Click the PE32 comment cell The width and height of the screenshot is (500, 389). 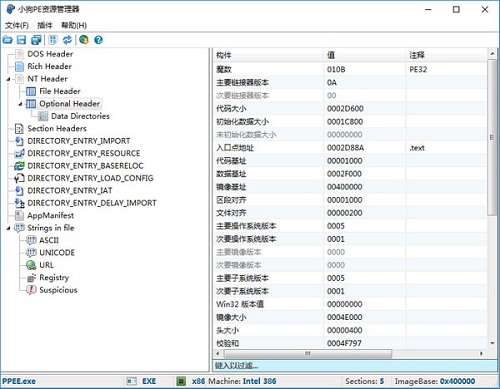coord(418,69)
